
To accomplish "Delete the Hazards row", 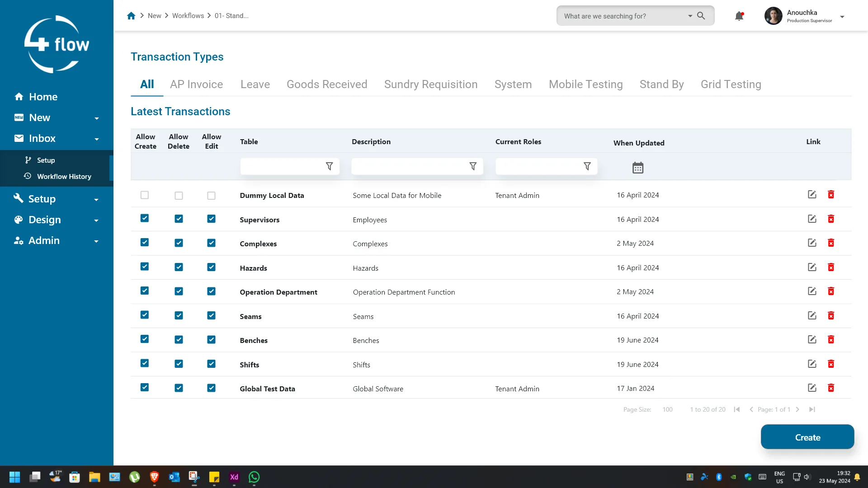I will coord(831,267).
